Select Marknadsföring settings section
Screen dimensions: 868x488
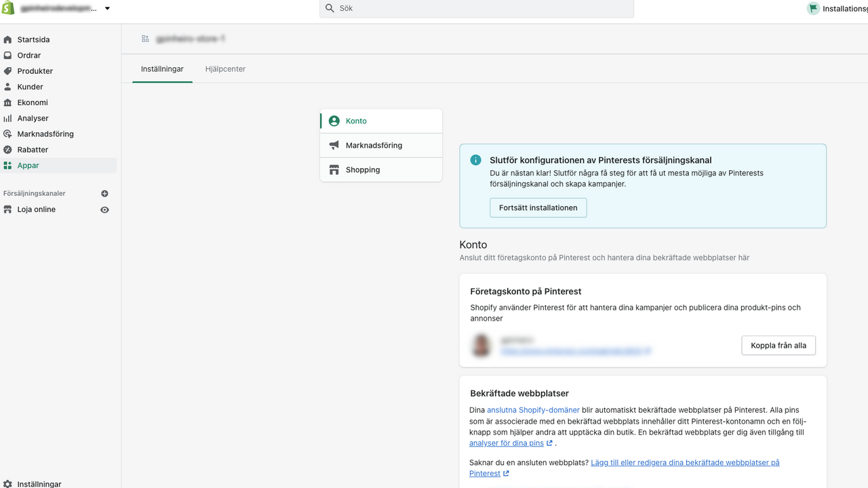tap(381, 146)
